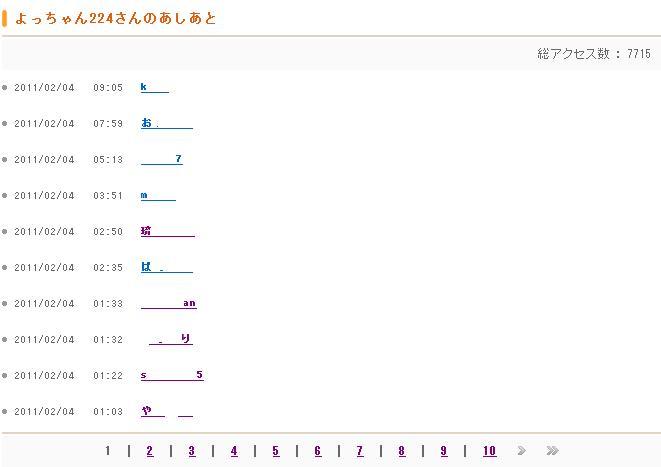Select page 4 in pagination
The width and height of the screenshot is (661, 467).
pos(234,451)
